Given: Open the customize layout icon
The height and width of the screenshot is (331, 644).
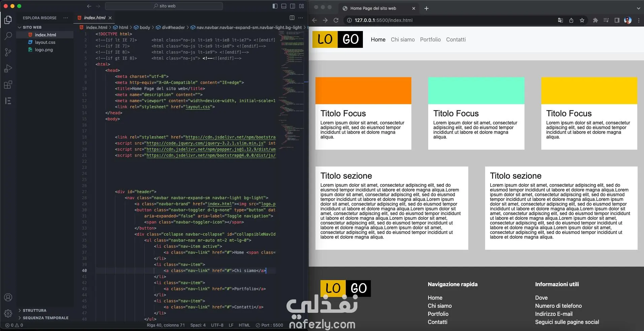Looking at the screenshot, I should pyautogui.click(x=301, y=6).
